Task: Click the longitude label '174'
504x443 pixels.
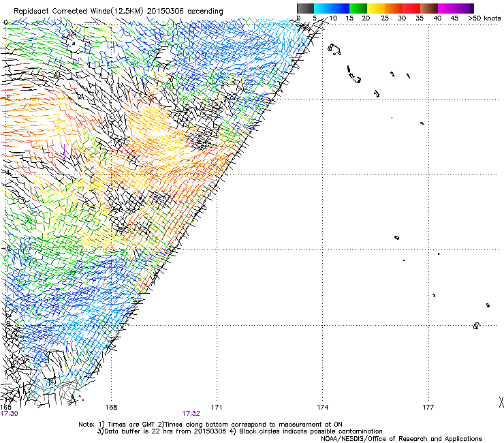Action: (x=322, y=408)
